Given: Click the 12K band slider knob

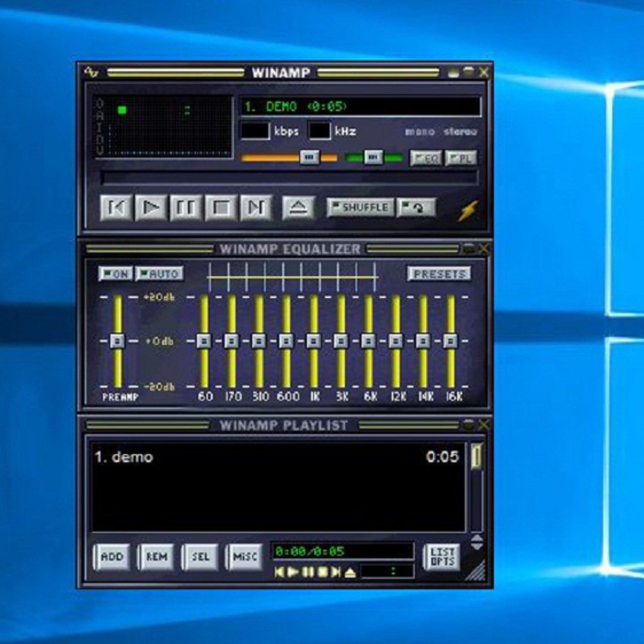Looking at the screenshot, I should (396, 341).
